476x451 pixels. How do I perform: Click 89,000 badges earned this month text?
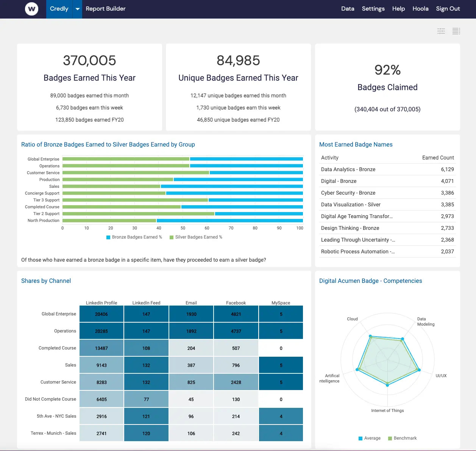tap(89, 95)
